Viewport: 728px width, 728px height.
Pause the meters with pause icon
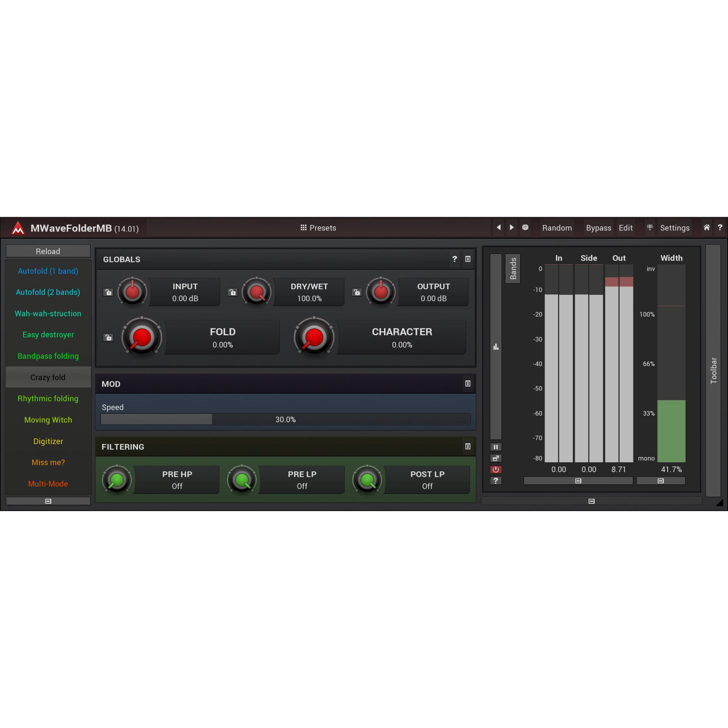(495, 447)
